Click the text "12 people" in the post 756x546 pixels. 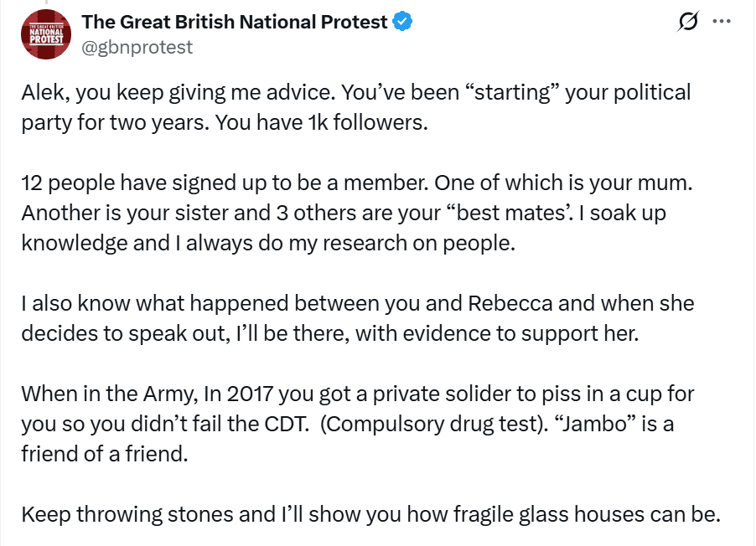65,183
